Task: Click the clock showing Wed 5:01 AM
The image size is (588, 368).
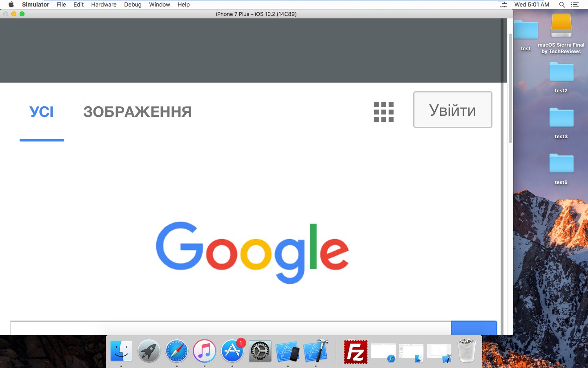Action: [x=532, y=4]
